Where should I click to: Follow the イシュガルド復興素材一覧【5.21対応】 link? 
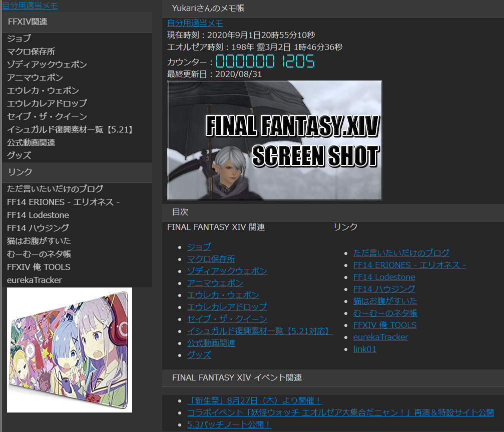tap(260, 331)
